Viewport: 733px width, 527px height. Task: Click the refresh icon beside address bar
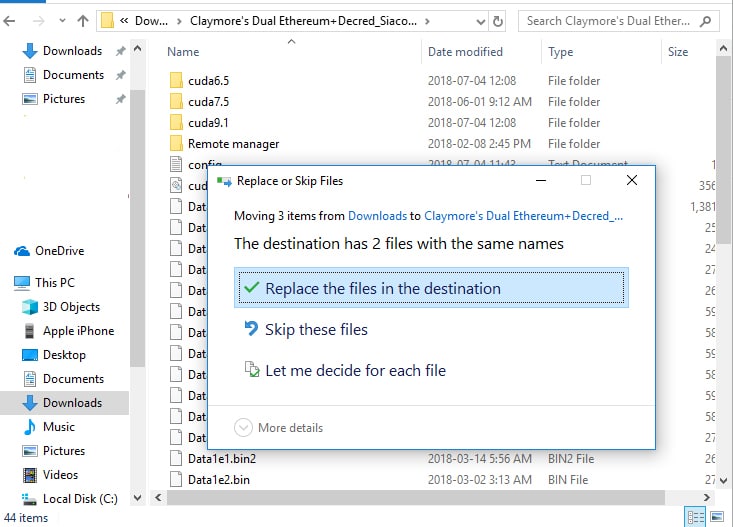pos(498,20)
